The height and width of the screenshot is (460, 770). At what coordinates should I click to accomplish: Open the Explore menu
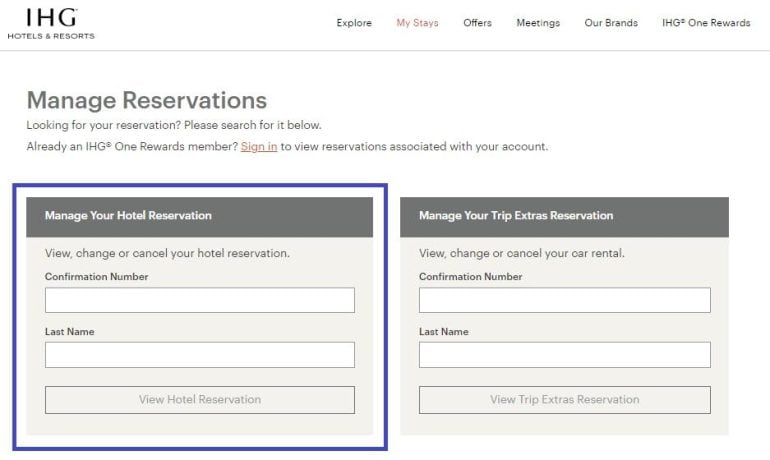coord(354,23)
